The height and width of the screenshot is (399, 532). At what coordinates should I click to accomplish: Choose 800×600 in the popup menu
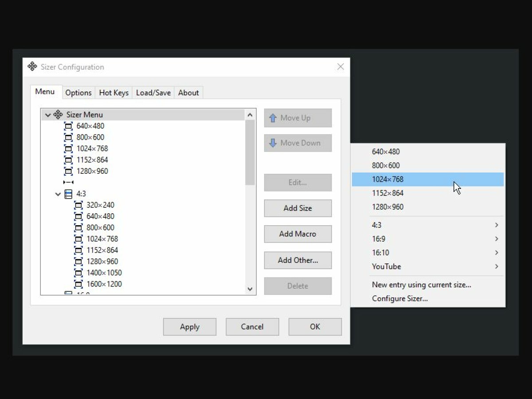[428, 165]
